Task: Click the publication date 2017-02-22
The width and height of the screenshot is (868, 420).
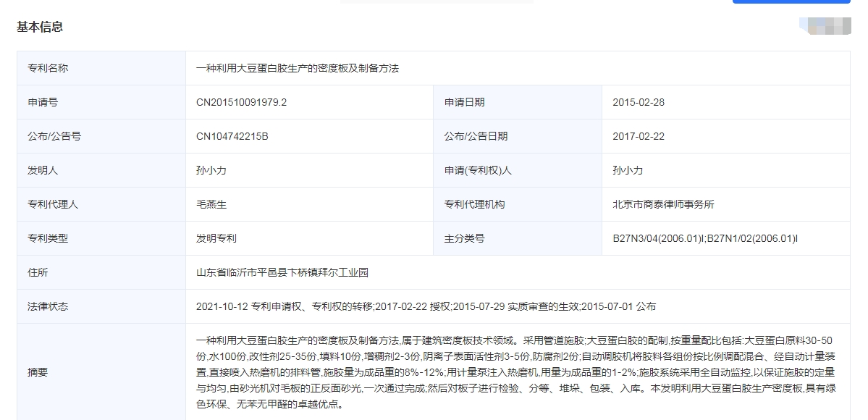Action: [638, 136]
